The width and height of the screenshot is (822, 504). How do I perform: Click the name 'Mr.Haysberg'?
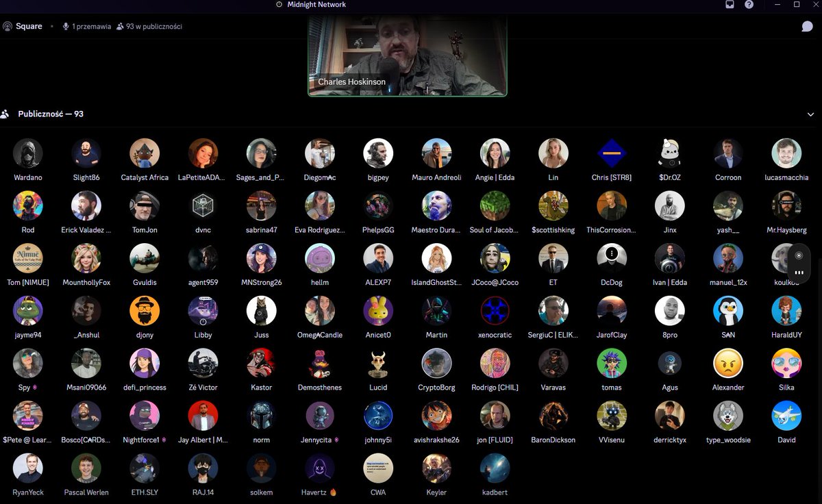click(786, 230)
